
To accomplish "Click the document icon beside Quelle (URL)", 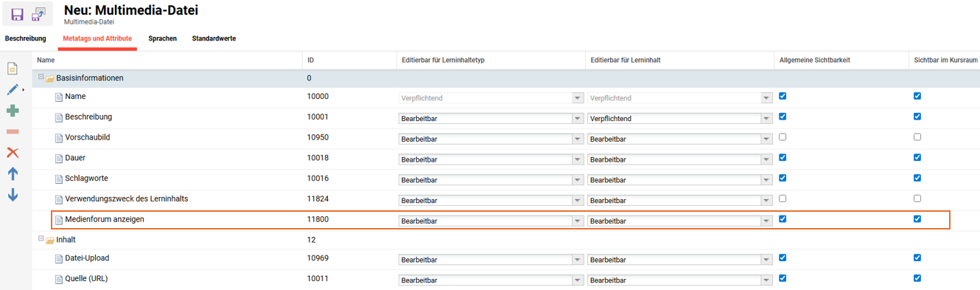I will 59,280.
